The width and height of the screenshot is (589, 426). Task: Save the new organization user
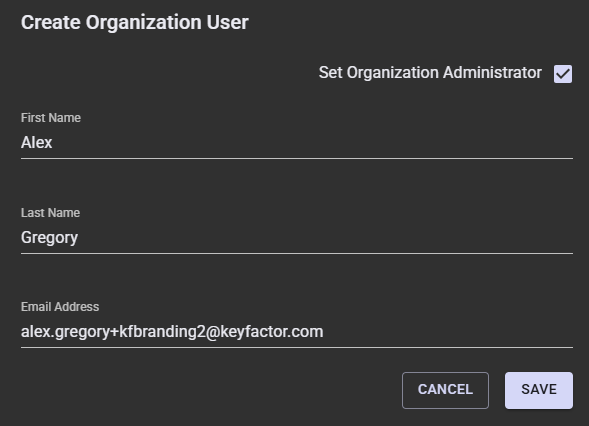point(539,390)
